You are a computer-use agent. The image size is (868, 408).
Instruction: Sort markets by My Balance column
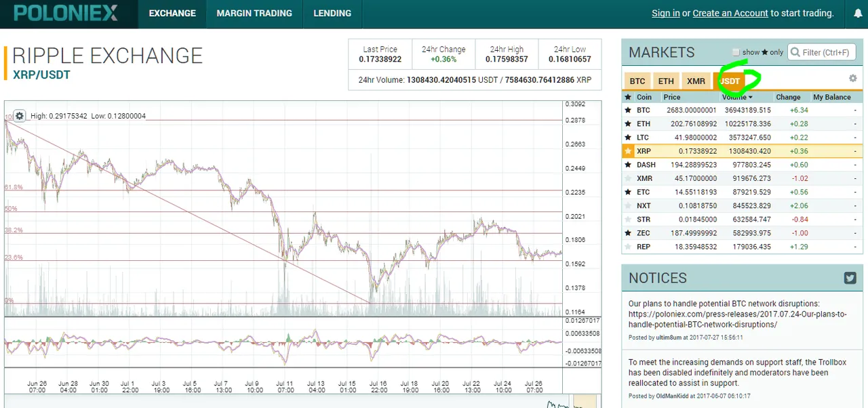[832, 97]
